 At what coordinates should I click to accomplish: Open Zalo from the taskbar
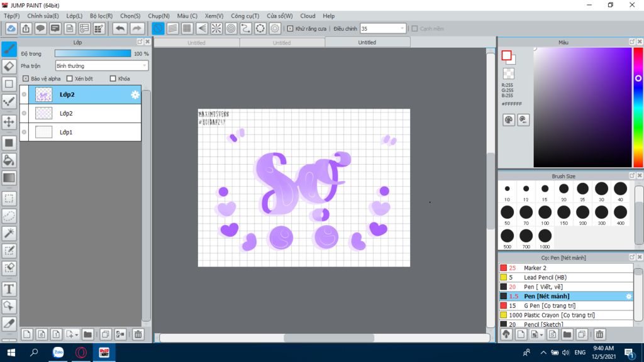tap(58, 353)
